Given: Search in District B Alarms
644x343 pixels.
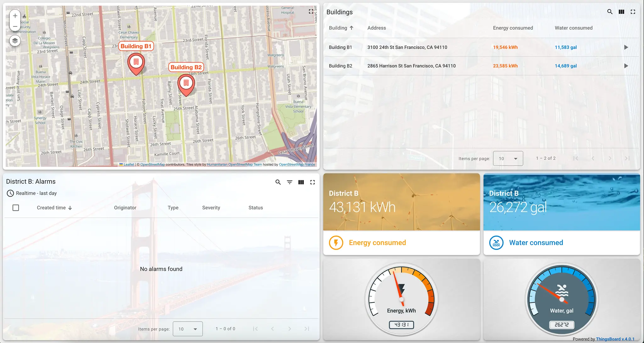Looking at the screenshot, I should click(x=278, y=182).
